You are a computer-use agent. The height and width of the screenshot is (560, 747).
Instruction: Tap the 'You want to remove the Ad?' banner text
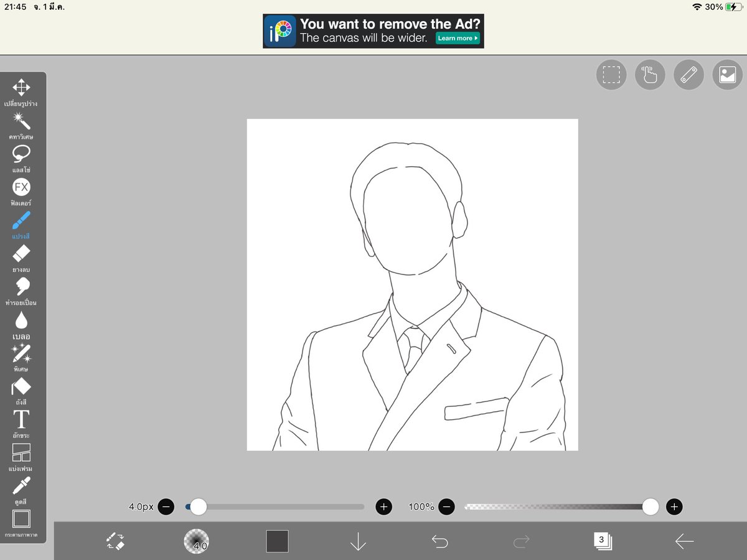click(x=390, y=25)
